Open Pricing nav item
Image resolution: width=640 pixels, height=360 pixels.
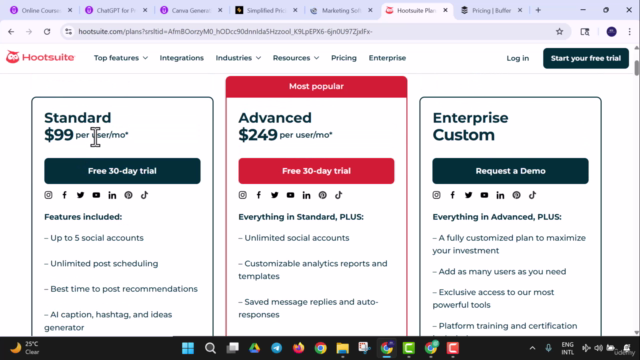point(344,58)
